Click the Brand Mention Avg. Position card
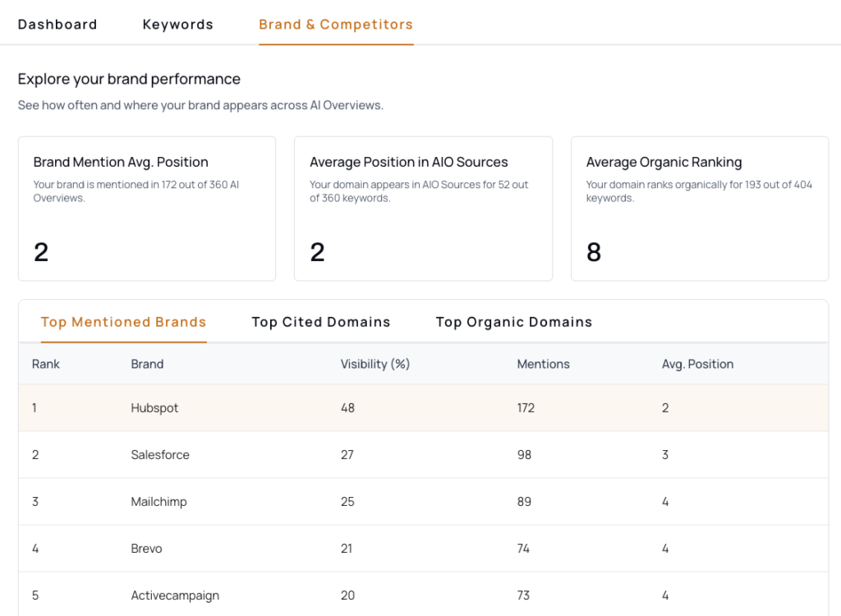The height and width of the screenshot is (616, 841). click(x=147, y=209)
